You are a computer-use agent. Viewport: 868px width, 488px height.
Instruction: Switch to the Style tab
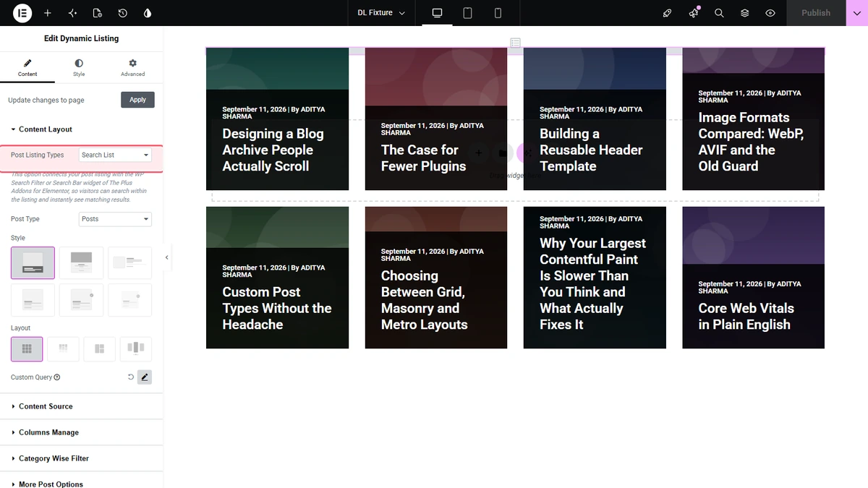pos(79,68)
